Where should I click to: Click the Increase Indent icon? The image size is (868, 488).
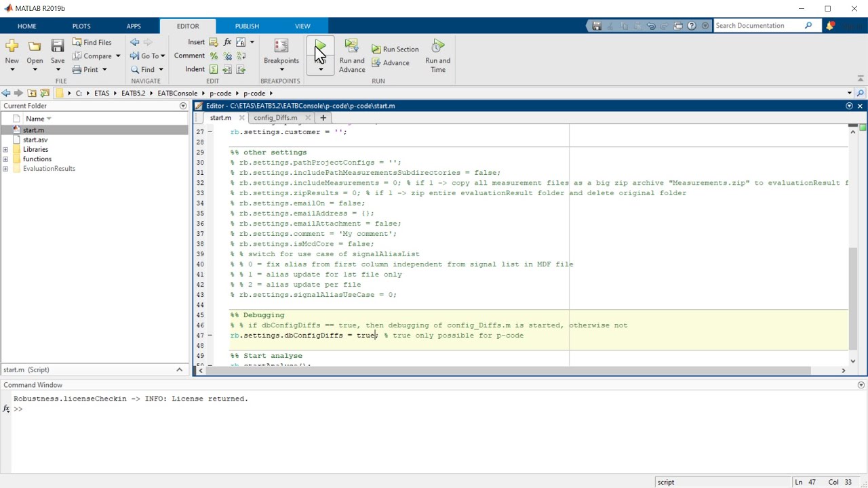tap(227, 69)
